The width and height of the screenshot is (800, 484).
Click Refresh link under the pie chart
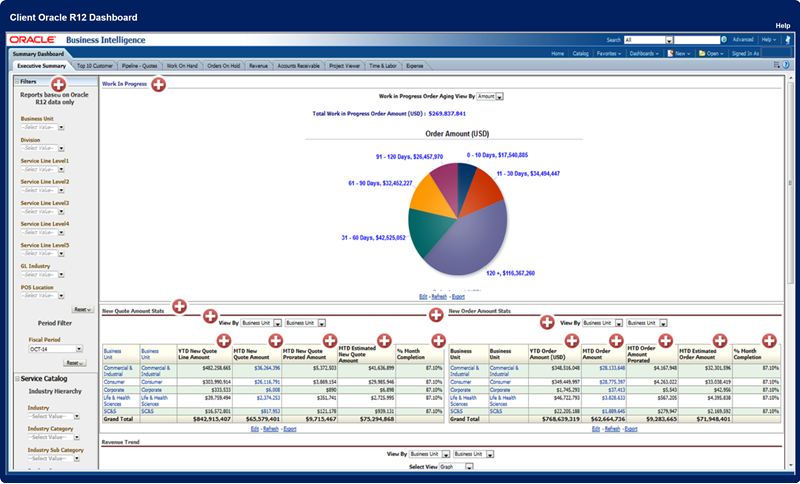439,296
